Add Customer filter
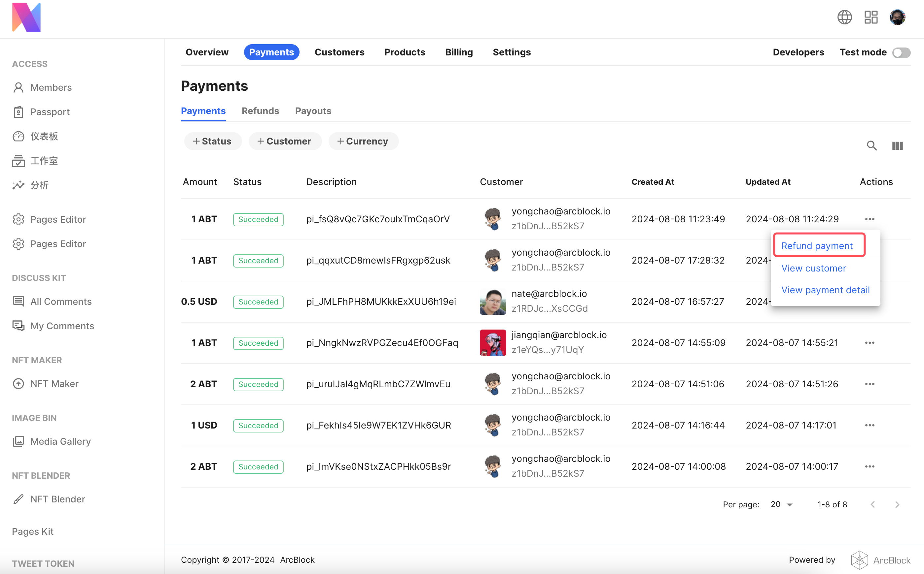 pyautogui.click(x=285, y=141)
